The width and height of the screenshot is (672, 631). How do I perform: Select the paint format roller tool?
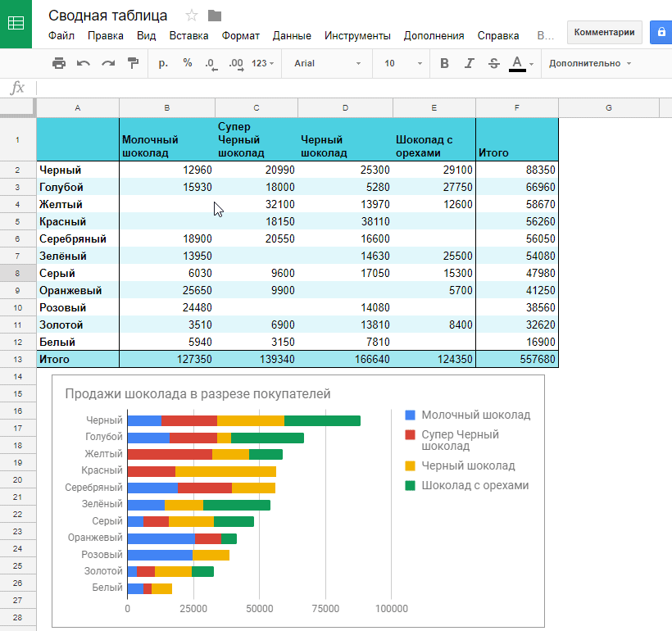[133, 63]
